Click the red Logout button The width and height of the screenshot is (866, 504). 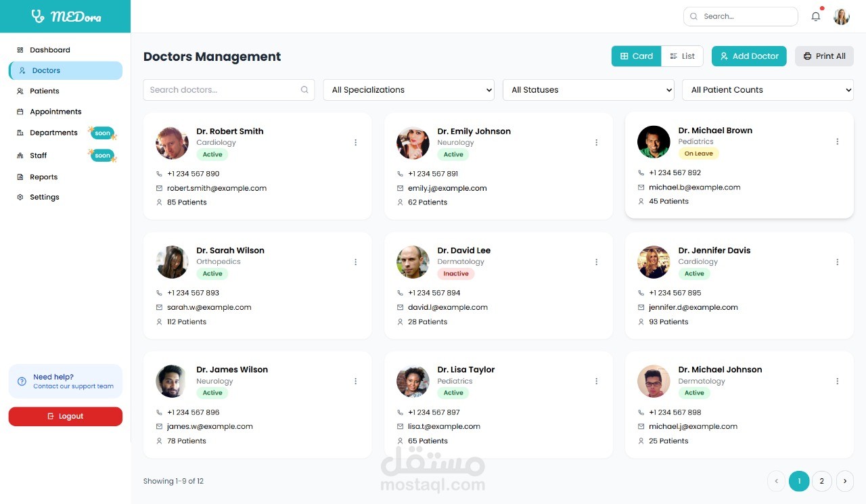[65, 417]
